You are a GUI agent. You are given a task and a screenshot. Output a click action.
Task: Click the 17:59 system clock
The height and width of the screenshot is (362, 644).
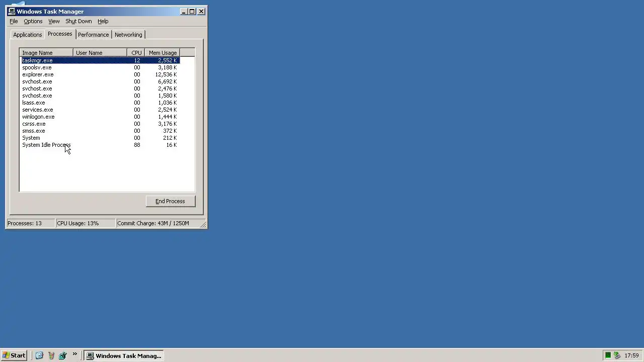click(x=631, y=355)
